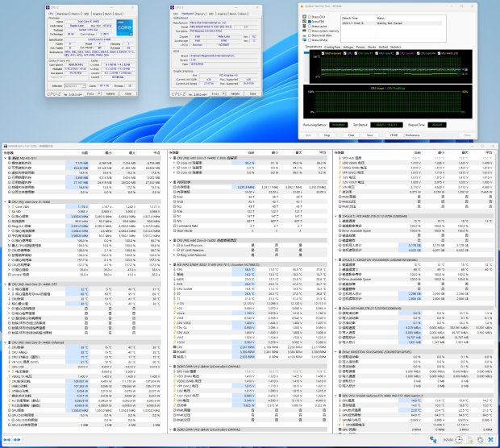
Task: Click the blue X close-sensors icon in HWiNFO
Action: (x=491, y=440)
